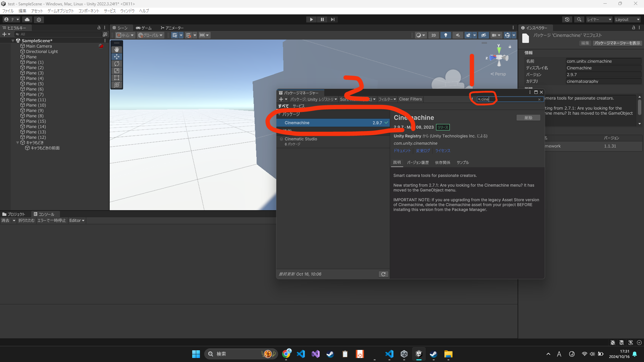Switch to the ゲーム tab
The image size is (644, 362).
click(x=144, y=28)
